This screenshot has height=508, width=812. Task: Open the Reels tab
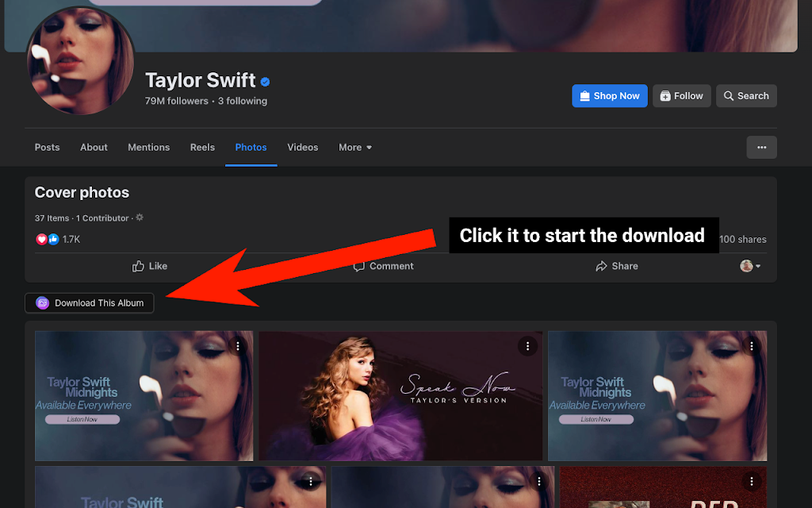(202, 147)
